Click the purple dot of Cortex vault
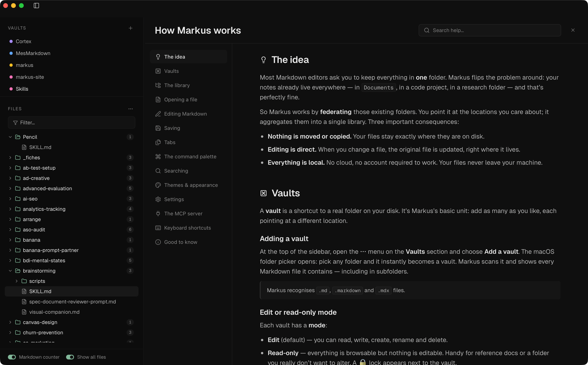588x365 pixels. pos(11,41)
